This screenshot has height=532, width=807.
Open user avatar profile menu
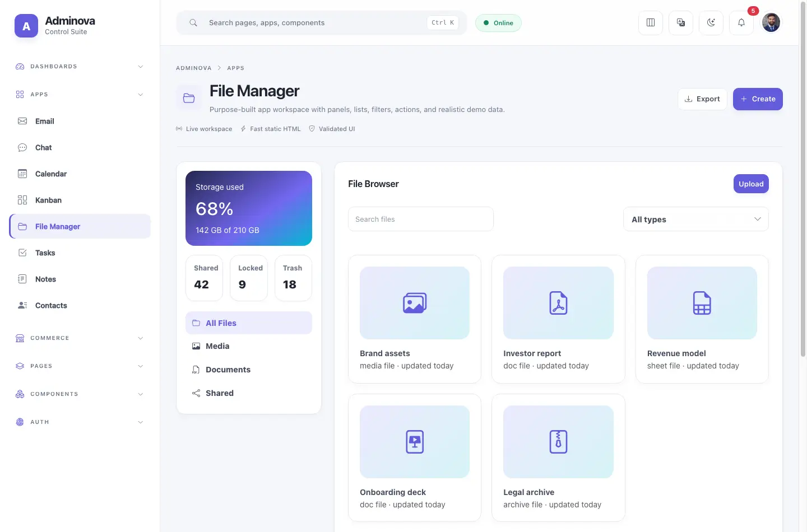click(771, 23)
